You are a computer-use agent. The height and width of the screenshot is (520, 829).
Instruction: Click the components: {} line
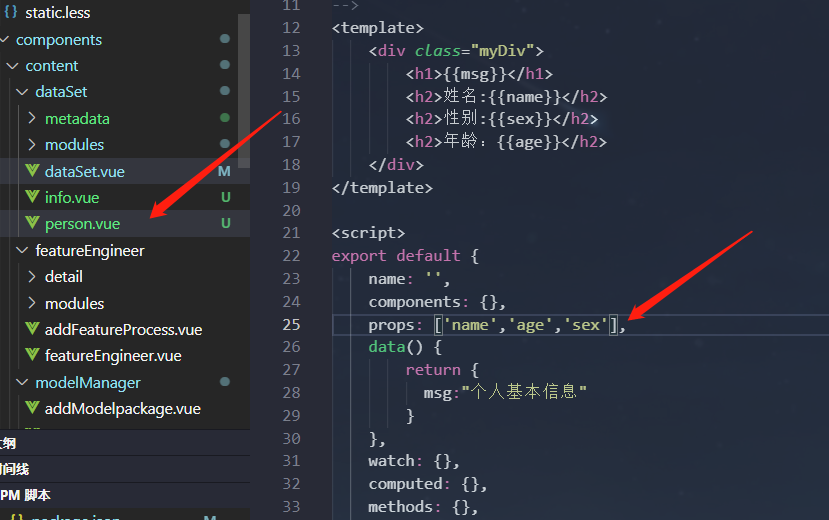(437, 302)
